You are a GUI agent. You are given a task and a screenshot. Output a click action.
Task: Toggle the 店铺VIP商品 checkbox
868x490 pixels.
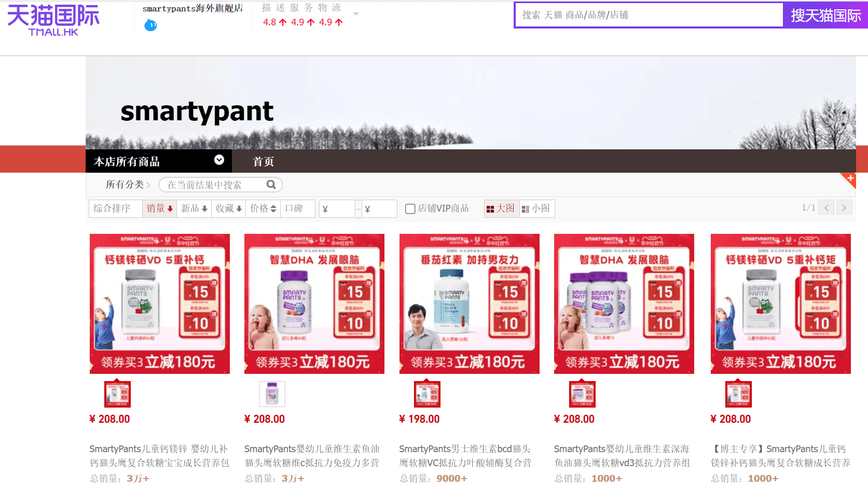coord(410,209)
